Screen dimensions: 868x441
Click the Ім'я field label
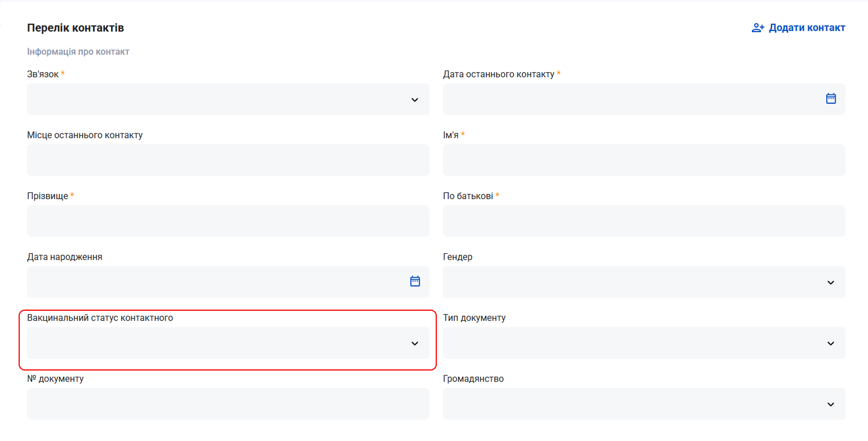pos(451,135)
